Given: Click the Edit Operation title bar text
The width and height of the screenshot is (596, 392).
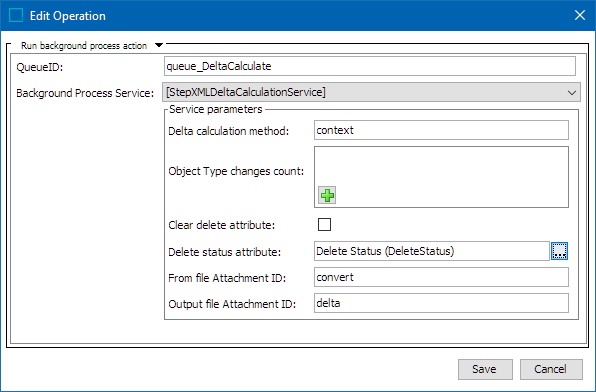Looking at the screenshot, I should pos(68,16).
